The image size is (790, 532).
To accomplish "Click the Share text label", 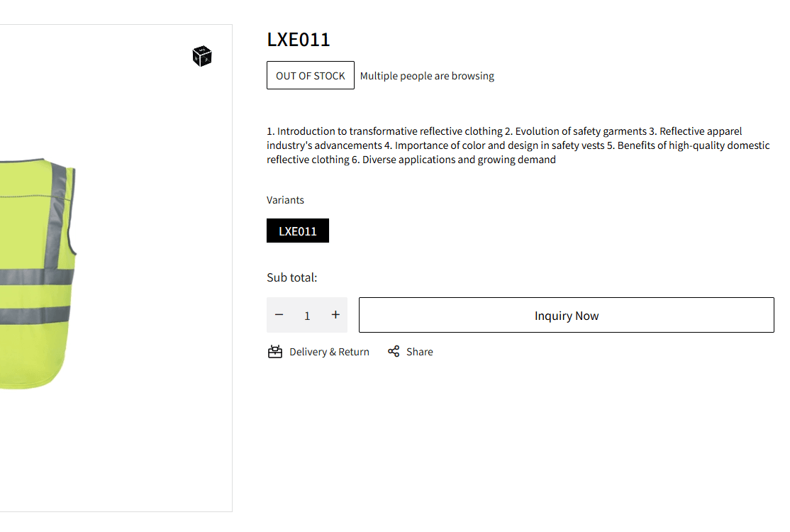I will pyautogui.click(x=420, y=352).
